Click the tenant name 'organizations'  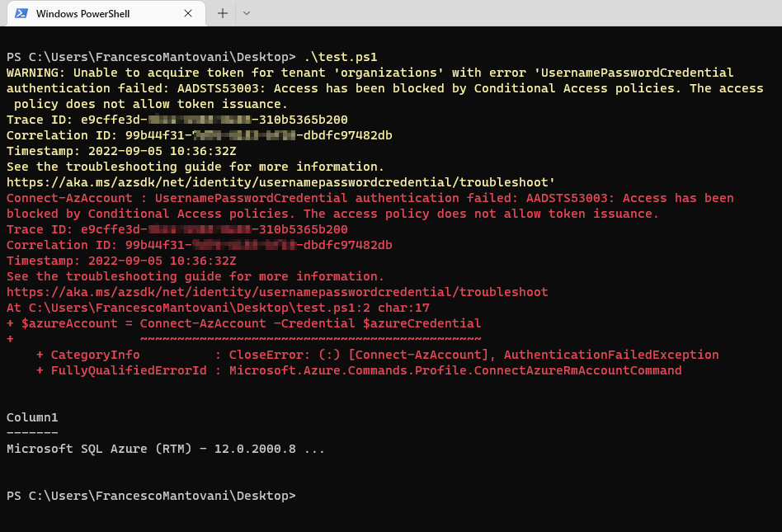[x=389, y=73]
